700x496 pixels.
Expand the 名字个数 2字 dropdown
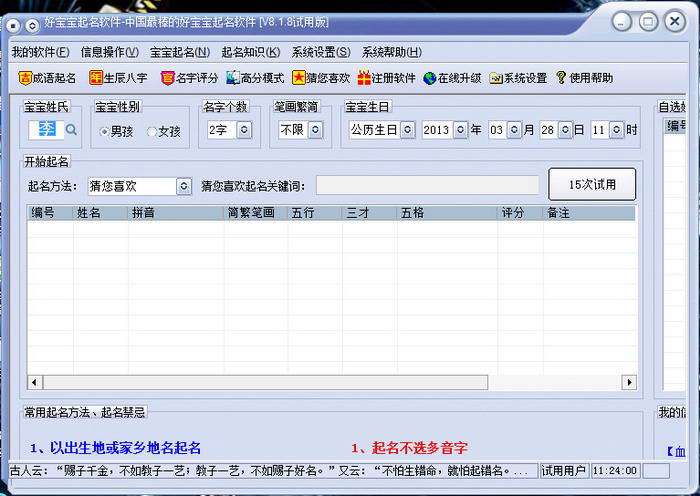click(x=244, y=130)
